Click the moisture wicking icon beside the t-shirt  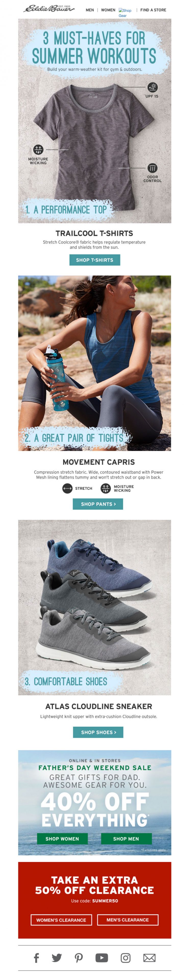click(x=38, y=150)
